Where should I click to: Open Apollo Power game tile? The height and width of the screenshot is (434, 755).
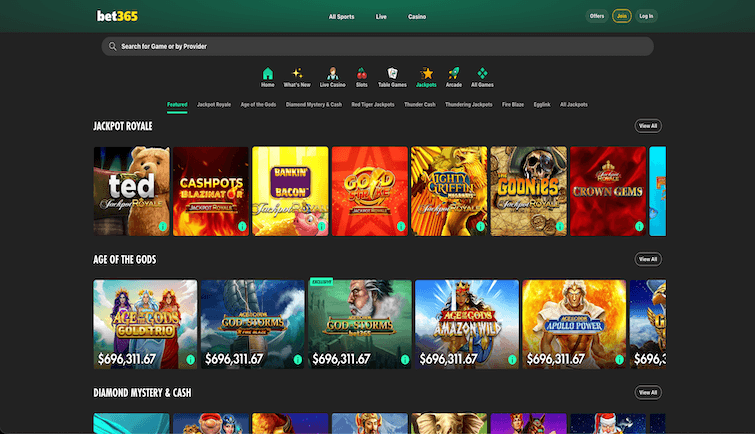click(574, 324)
